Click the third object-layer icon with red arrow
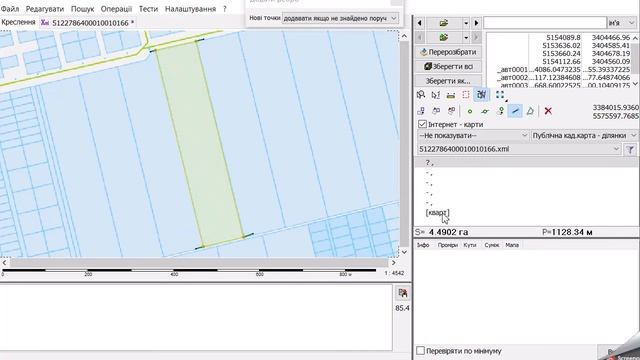 [x=451, y=111]
